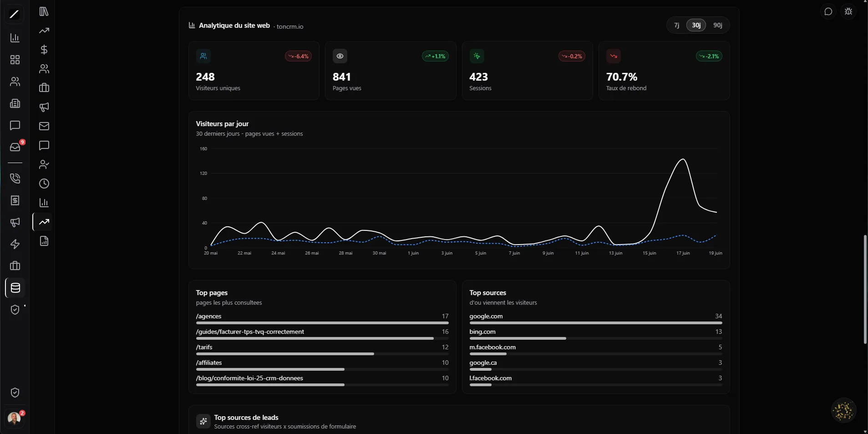Click the page vertical scrollbar thumb
Viewport: 868px width, 434px height.
pos(865,289)
